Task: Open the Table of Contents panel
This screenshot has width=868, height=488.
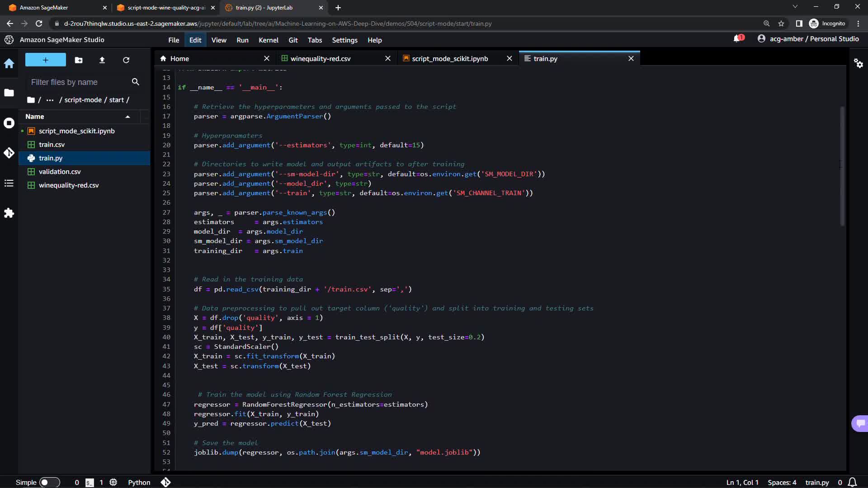Action: [9, 183]
